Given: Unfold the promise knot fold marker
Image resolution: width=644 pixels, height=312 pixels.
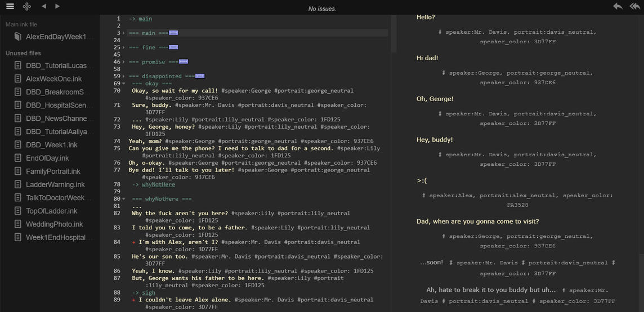Looking at the screenshot, I should [x=183, y=62].
